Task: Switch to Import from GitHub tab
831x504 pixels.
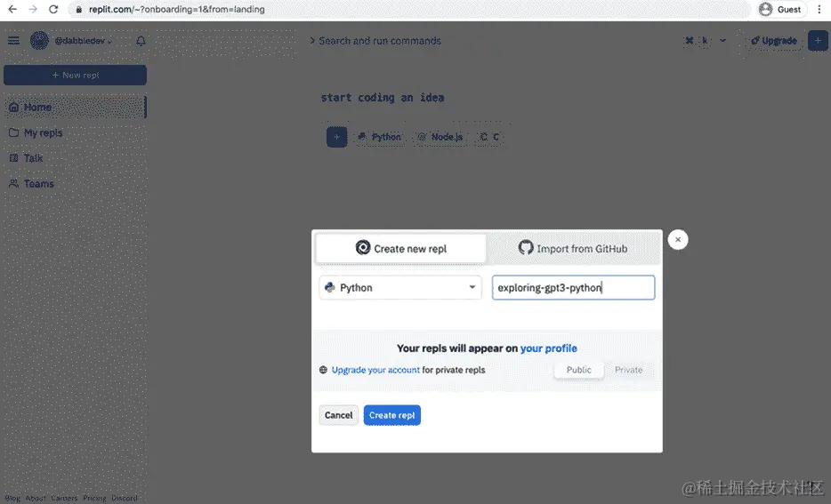Action: 573,248
